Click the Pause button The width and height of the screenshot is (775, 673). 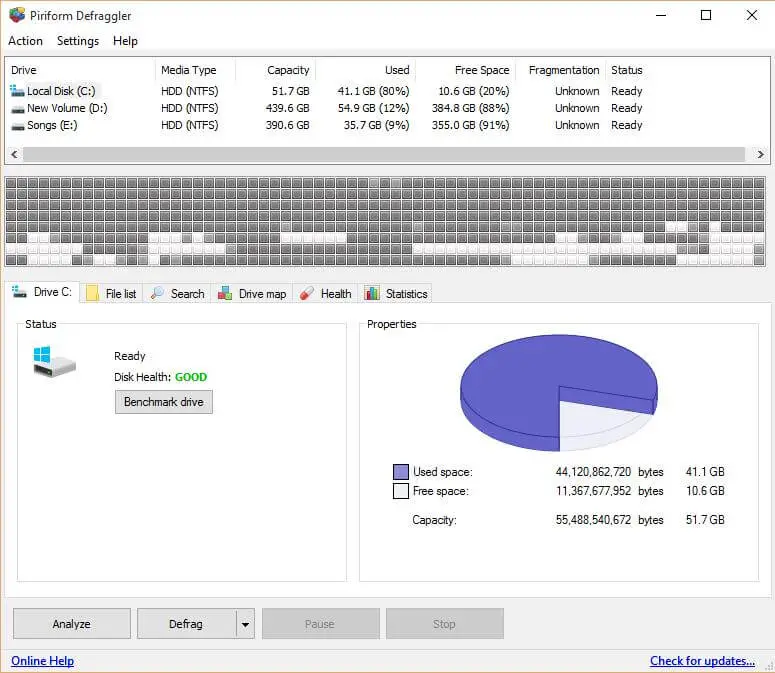tap(320, 624)
